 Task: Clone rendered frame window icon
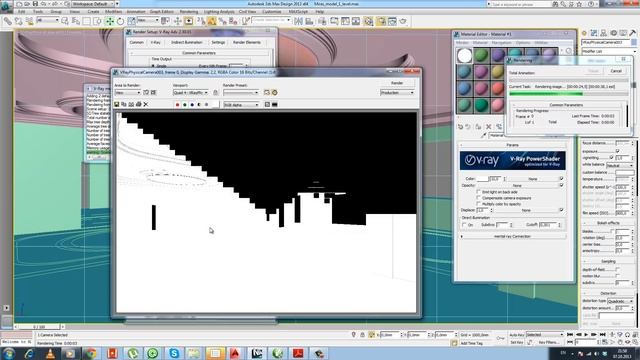(131, 104)
